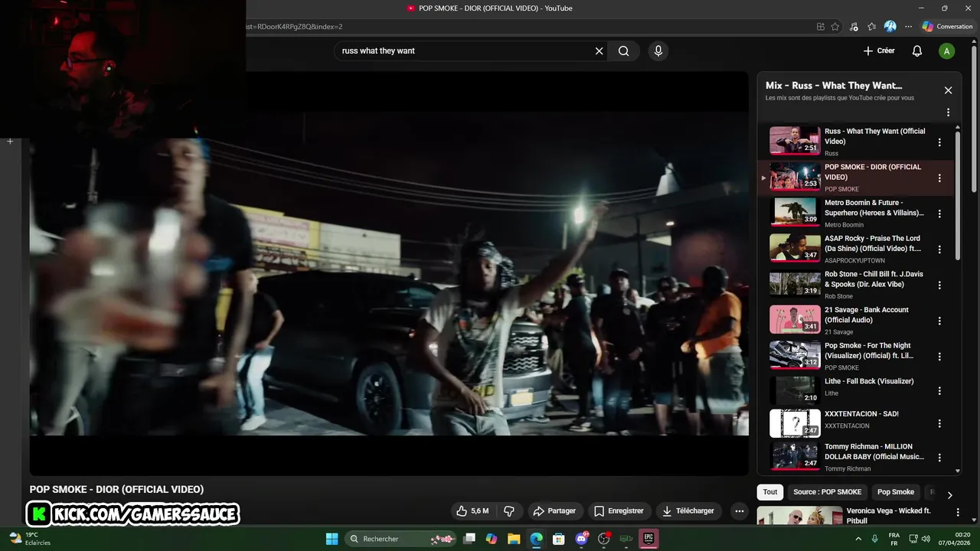Open browser media control icon
The width and height of the screenshot is (980, 551).
854,26
